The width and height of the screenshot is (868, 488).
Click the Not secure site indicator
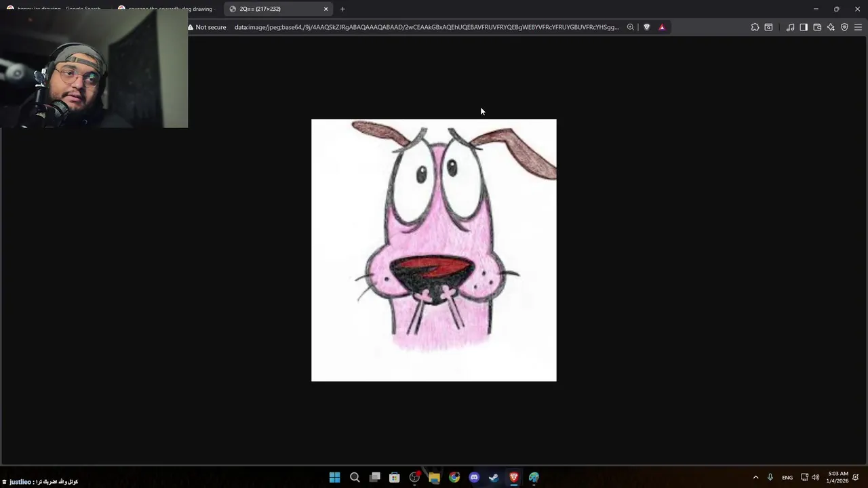(x=208, y=27)
